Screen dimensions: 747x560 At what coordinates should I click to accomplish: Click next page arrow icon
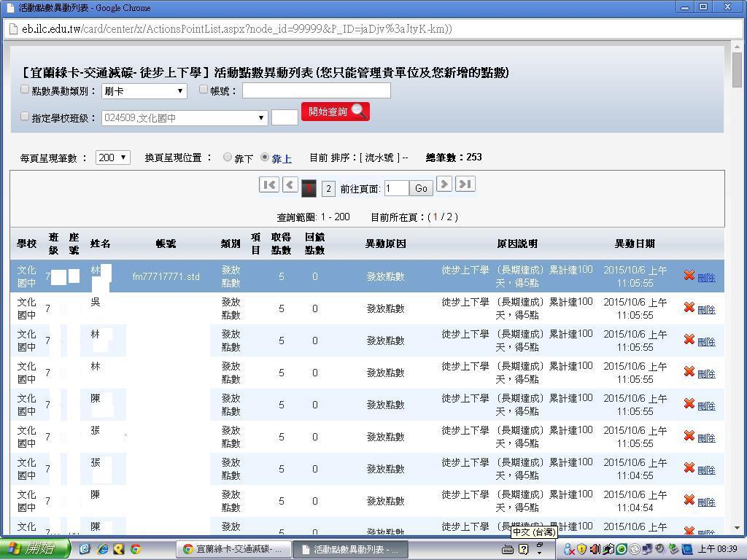tap(444, 184)
